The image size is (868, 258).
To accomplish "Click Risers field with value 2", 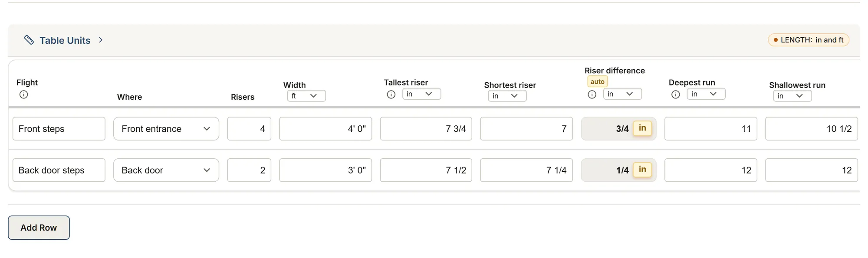I will (249, 170).
